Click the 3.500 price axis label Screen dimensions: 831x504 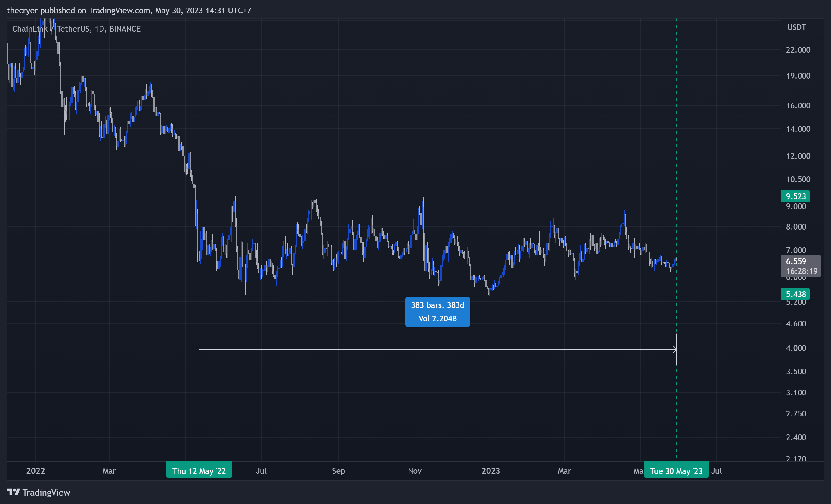point(796,371)
